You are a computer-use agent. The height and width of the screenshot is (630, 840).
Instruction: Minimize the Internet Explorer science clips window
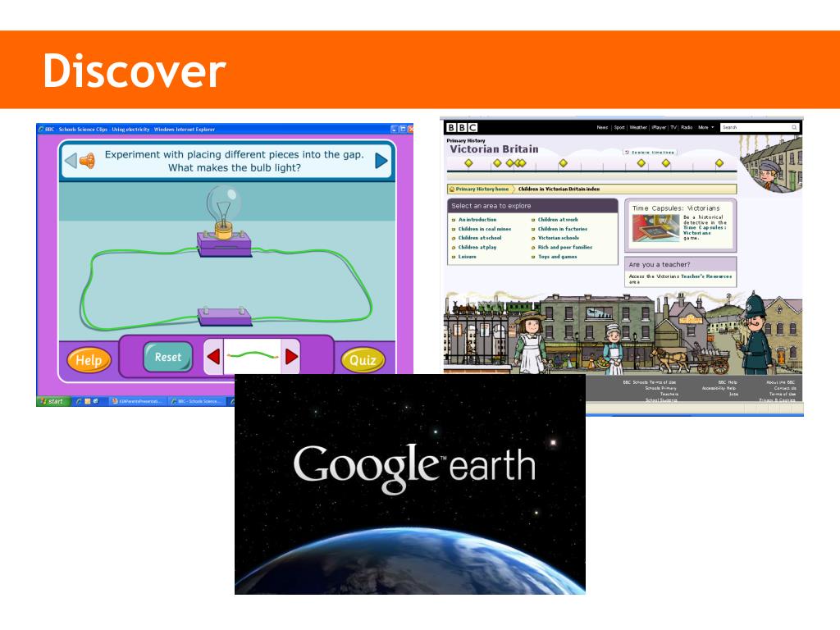click(x=395, y=129)
